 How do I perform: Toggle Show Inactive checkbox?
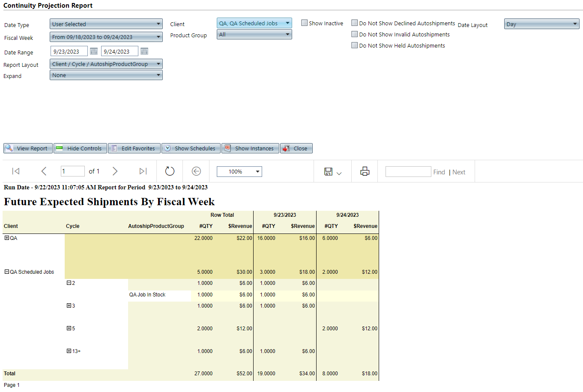pos(305,23)
